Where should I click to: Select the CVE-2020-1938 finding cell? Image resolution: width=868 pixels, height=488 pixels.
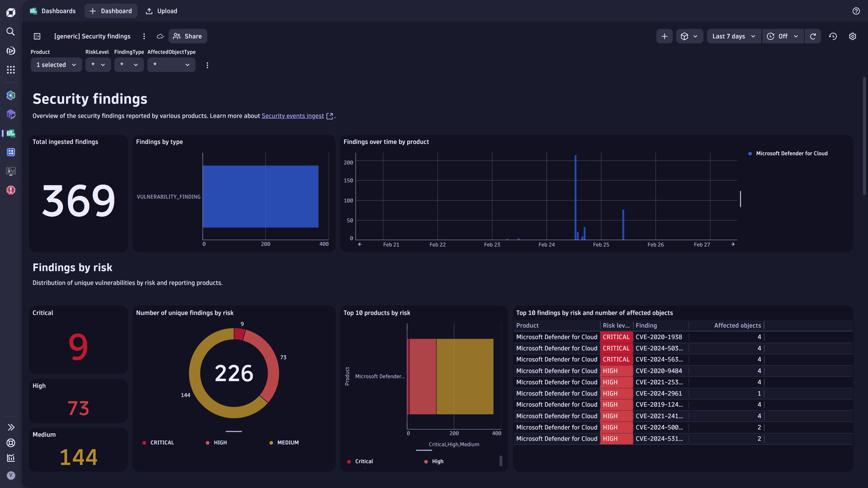(660, 337)
